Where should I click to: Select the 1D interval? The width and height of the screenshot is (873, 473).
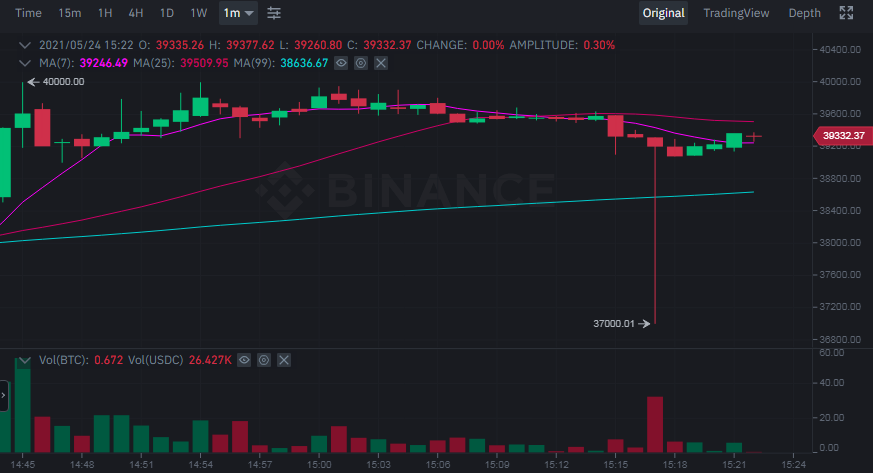tap(167, 13)
